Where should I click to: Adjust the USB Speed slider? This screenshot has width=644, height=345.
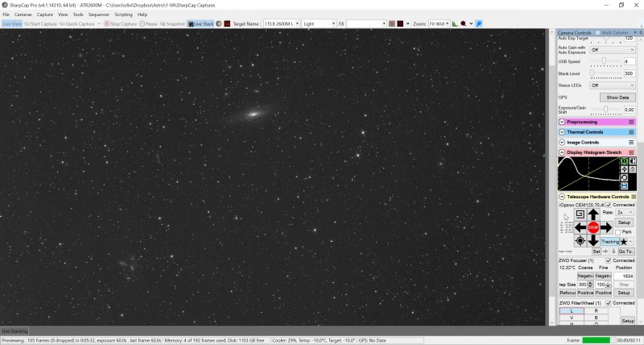[606, 61]
